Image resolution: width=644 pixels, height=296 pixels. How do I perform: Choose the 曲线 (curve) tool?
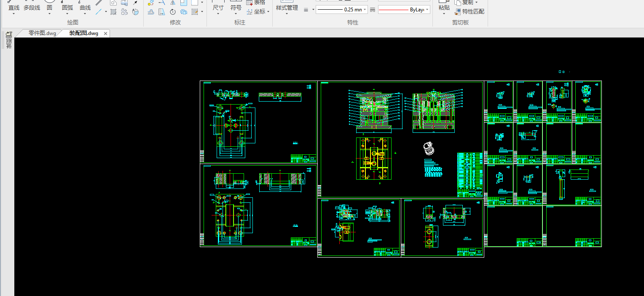point(85,8)
